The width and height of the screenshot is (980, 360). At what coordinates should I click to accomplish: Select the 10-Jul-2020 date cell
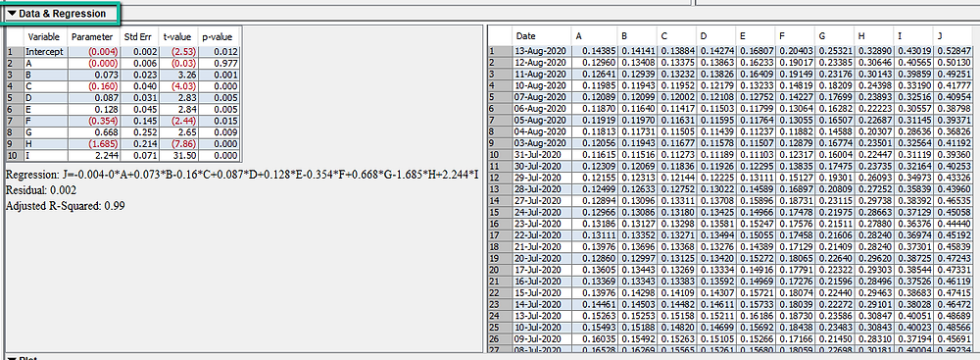click(541, 329)
